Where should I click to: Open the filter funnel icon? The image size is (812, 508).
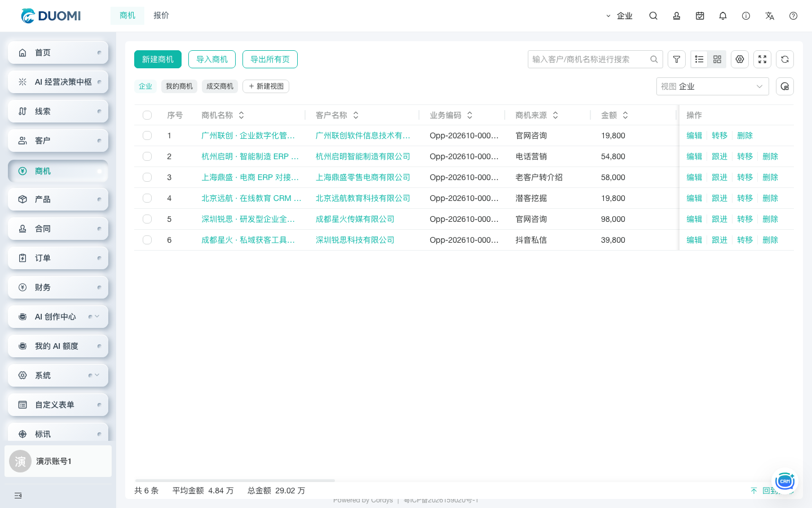677,59
